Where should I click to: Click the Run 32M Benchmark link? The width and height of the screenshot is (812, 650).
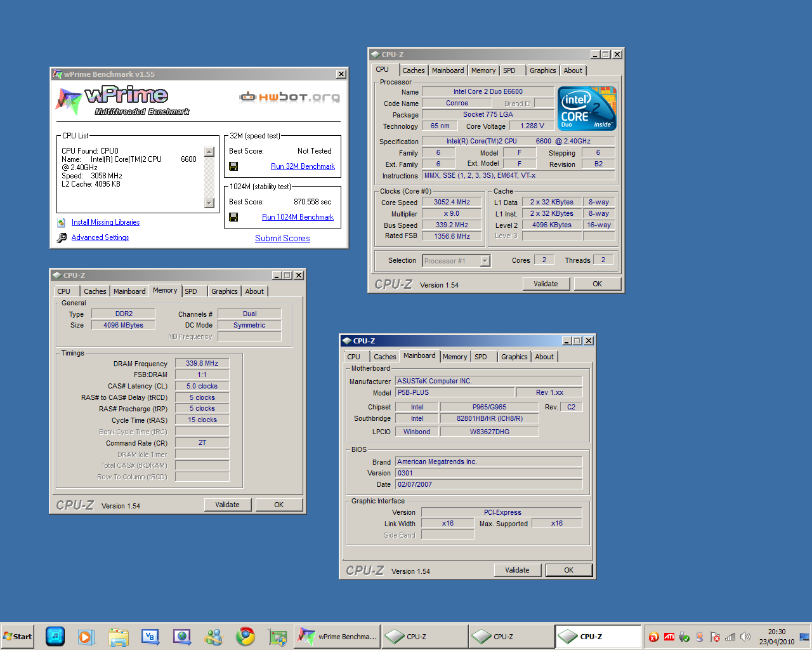(303, 166)
